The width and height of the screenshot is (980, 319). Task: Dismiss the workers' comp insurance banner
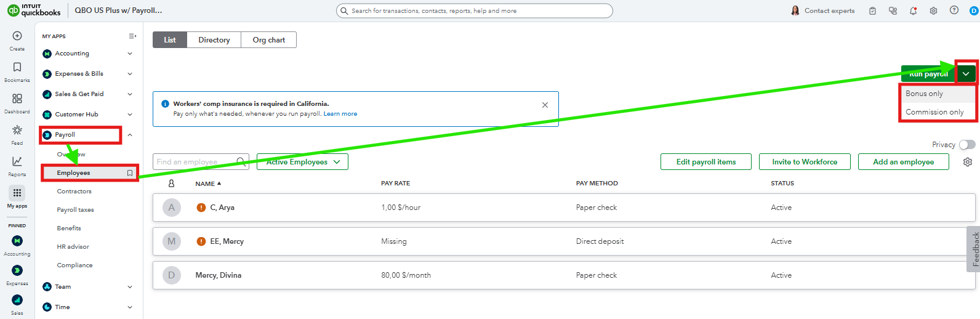coord(545,105)
